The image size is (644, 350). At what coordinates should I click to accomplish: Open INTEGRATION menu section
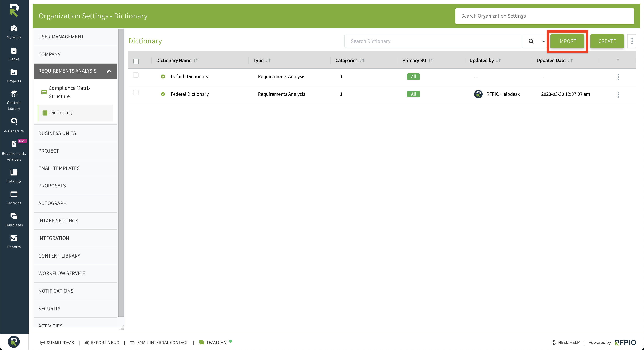tap(75, 238)
